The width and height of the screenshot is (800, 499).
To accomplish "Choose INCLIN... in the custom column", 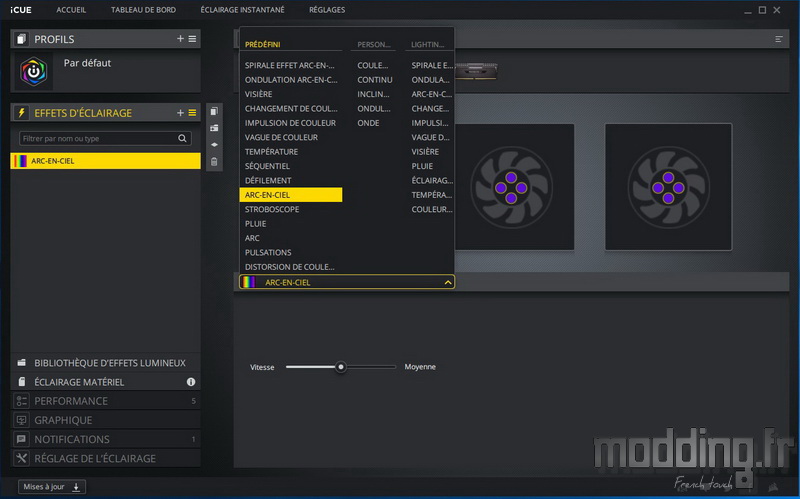I will (x=373, y=94).
